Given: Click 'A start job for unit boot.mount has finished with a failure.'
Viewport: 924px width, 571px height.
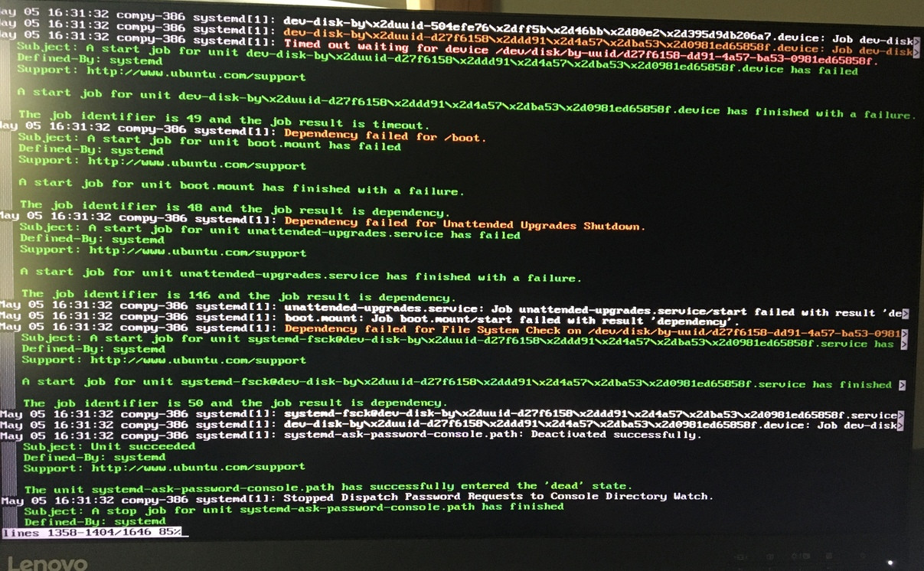Looking at the screenshot, I should (x=242, y=186).
